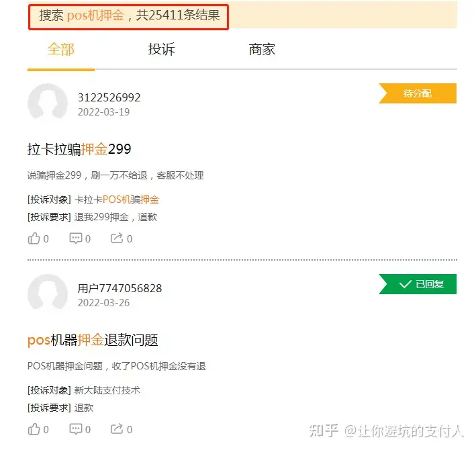Viewport: 476px width, 450px height.
Task: Switch to the 投诉 tab
Action: click(x=162, y=49)
